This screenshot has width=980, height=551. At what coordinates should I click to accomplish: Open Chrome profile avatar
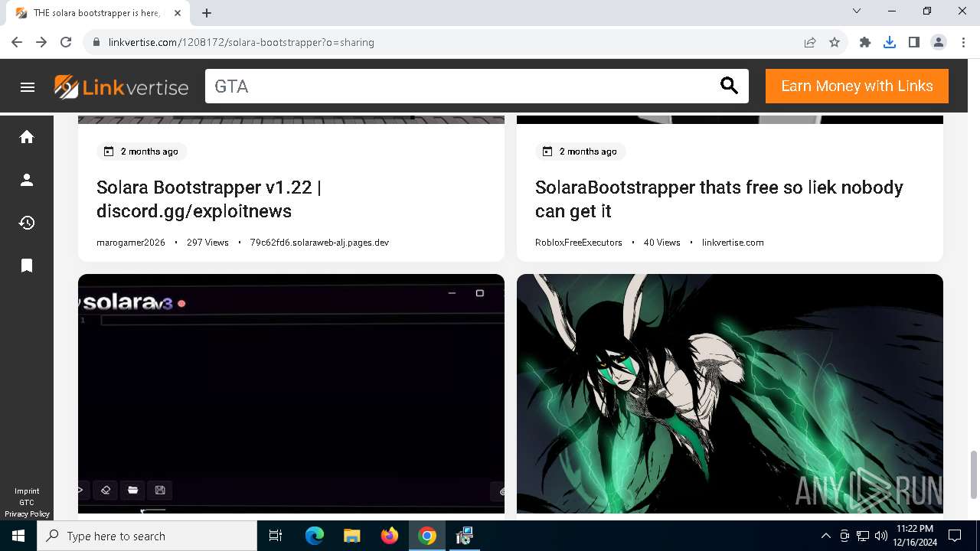[939, 42]
